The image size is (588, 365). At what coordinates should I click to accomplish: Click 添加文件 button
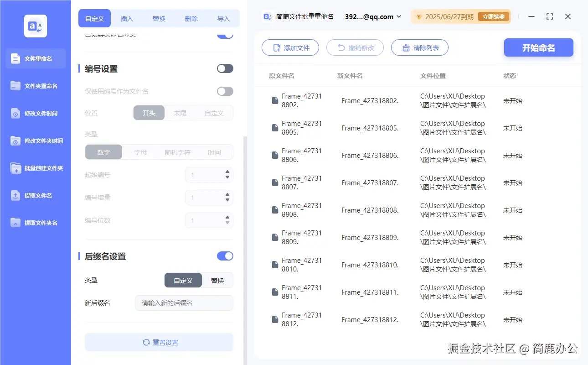tap(290, 47)
